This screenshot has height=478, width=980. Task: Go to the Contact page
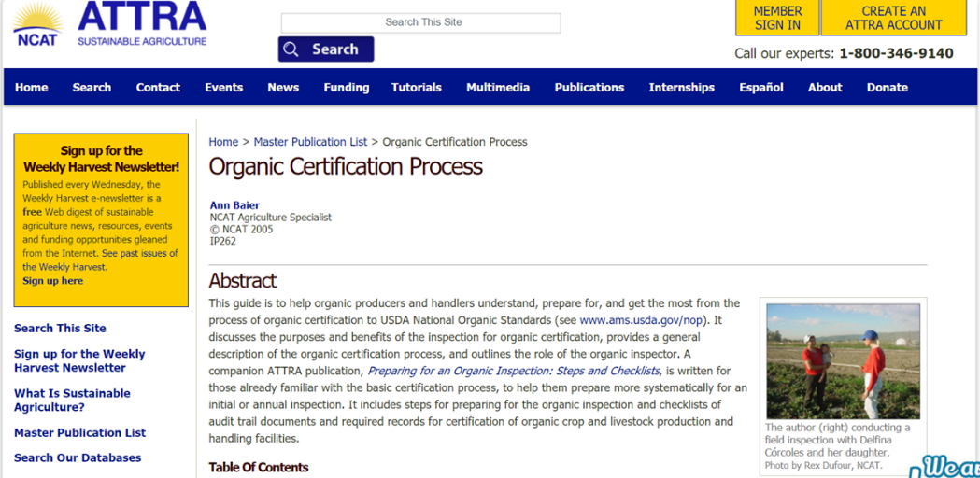coord(158,88)
